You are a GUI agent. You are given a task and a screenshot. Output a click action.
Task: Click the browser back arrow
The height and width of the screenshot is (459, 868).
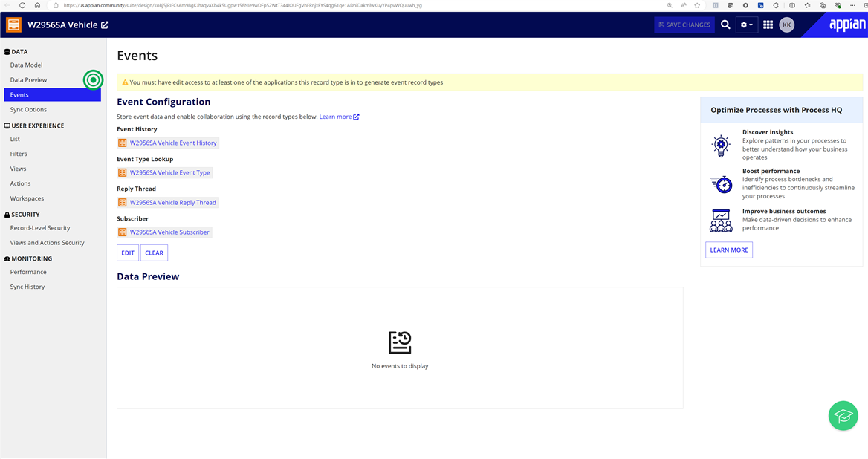coord(7,5)
